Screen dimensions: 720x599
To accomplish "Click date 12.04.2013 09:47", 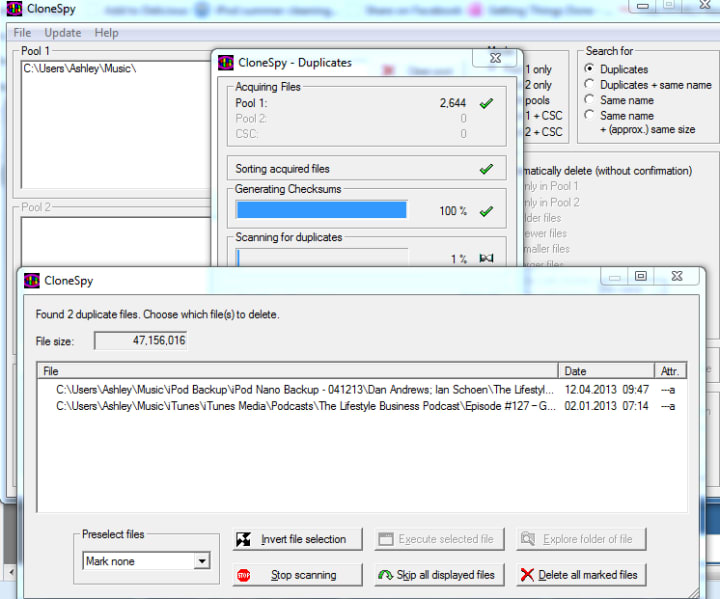I will (606, 390).
